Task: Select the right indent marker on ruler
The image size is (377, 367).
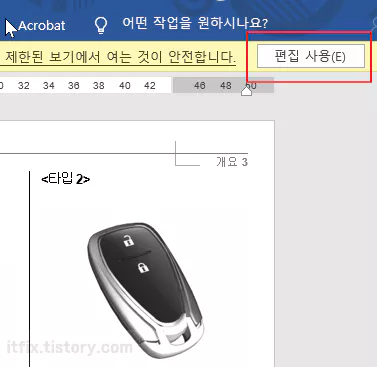Action: pos(246,90)
